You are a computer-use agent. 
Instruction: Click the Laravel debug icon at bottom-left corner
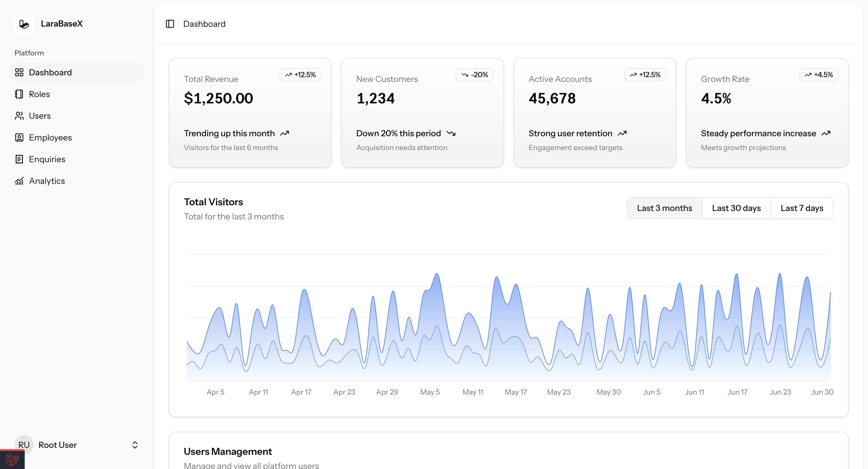pyautogui.click(x=12, y=460)
